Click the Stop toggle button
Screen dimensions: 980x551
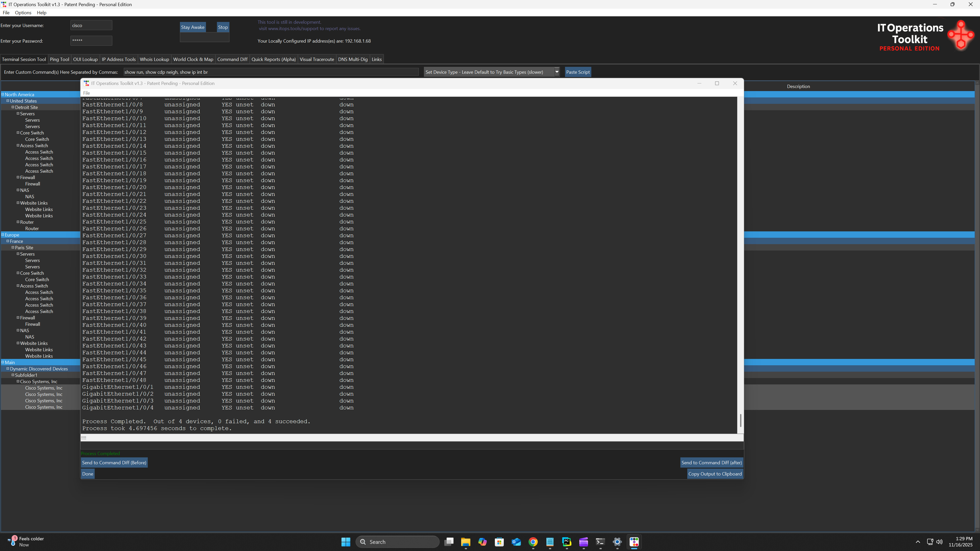[223, 27]
